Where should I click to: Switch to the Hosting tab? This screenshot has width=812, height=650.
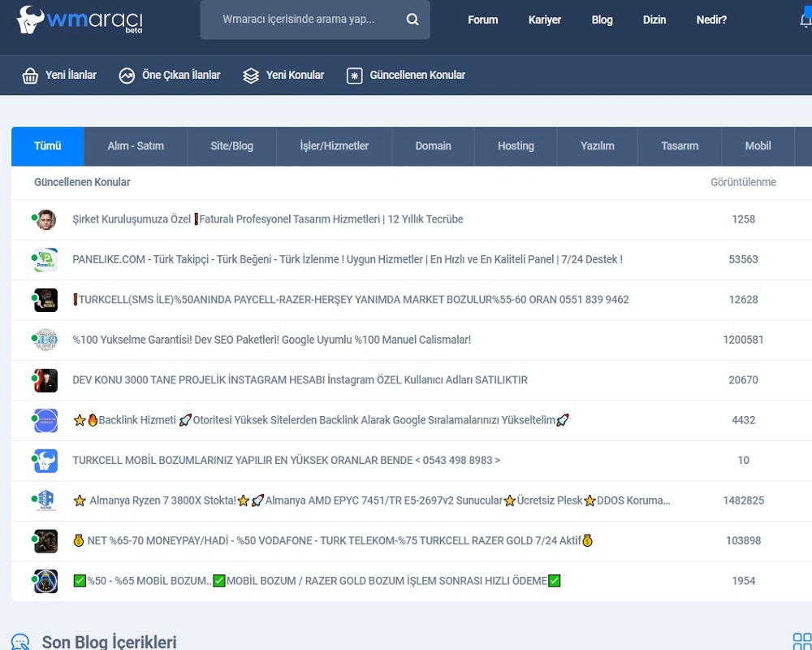click(516, 146)
